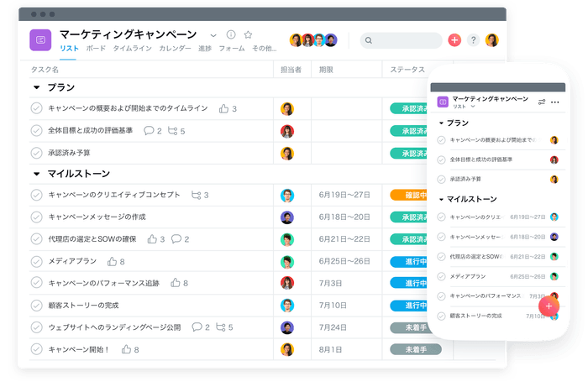The width and height of the screenshot is (588, 387).
Task: Switch to フォーム tab
Action: point(232,49)
